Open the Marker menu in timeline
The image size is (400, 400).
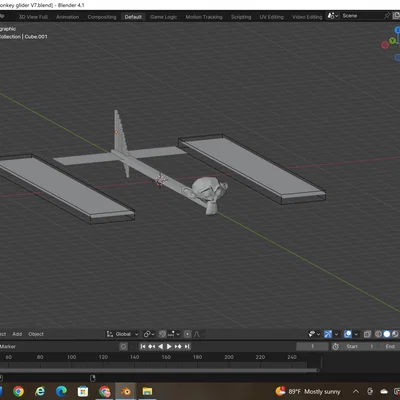point(8,347)
